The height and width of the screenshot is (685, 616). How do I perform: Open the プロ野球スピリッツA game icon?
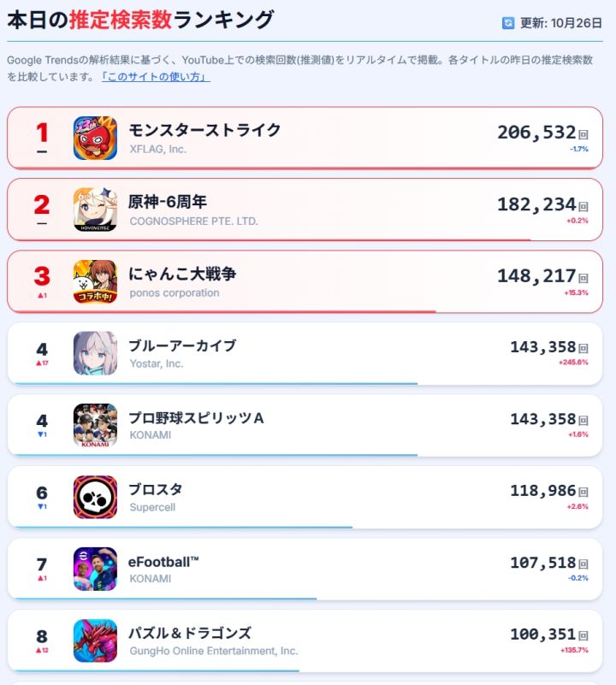point(95,426)
